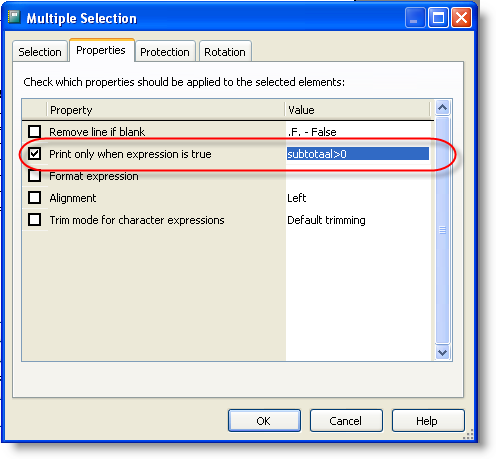
Task: Click the Multiple Selection title bar icon
Action: click(14, 17)
